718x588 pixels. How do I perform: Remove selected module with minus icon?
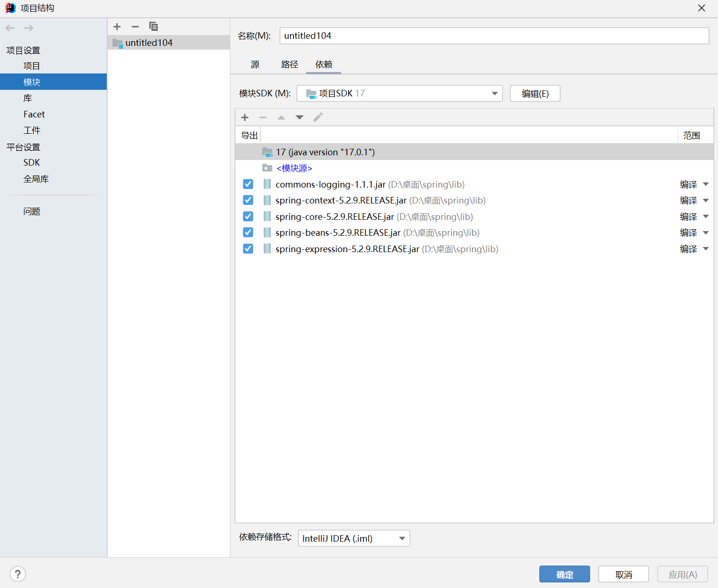point(135,27)
